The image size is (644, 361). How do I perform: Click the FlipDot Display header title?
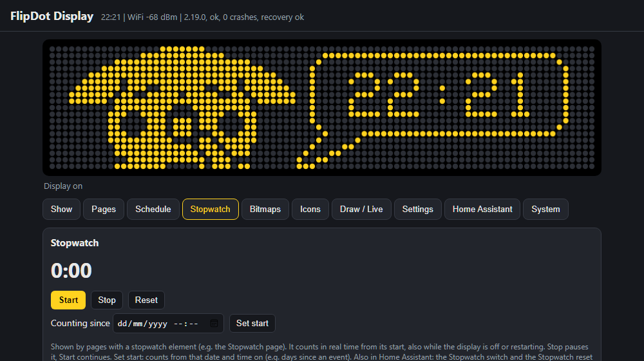52,16
